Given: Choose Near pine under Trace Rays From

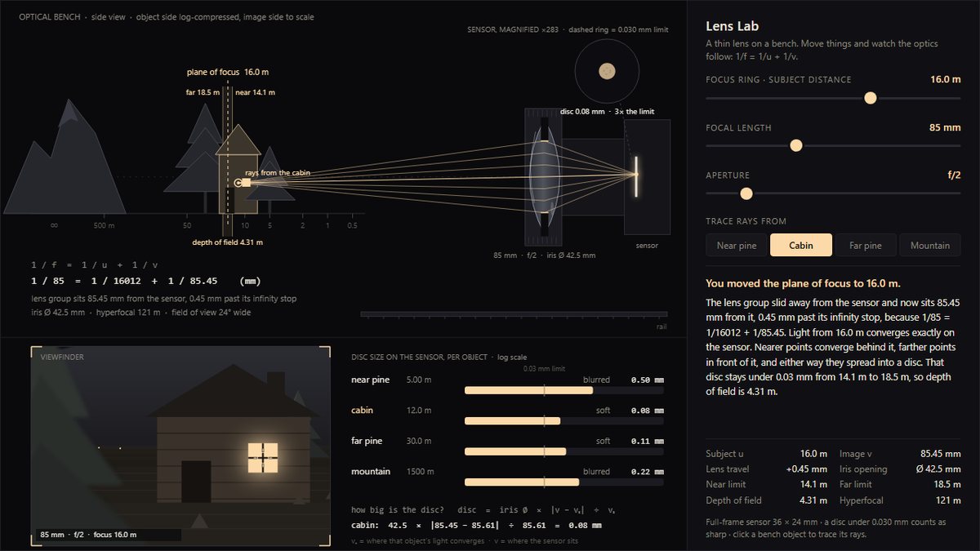Looking at the screenshot, I should [x=737, y=245].
